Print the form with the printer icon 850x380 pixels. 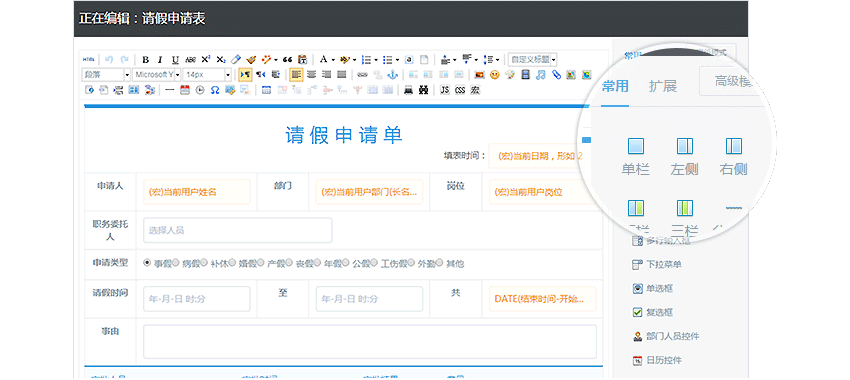coord(408,90)
